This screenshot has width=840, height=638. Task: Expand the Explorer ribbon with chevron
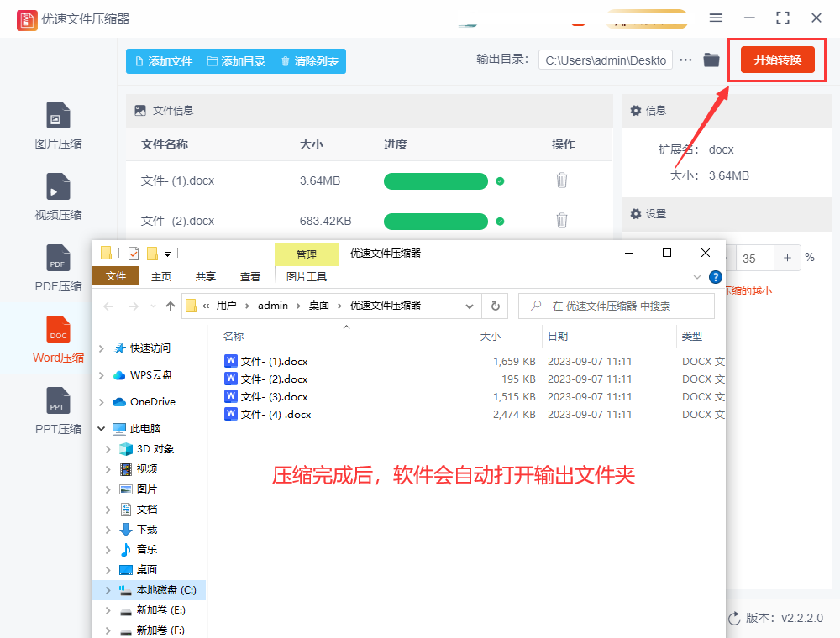point(697,277)
